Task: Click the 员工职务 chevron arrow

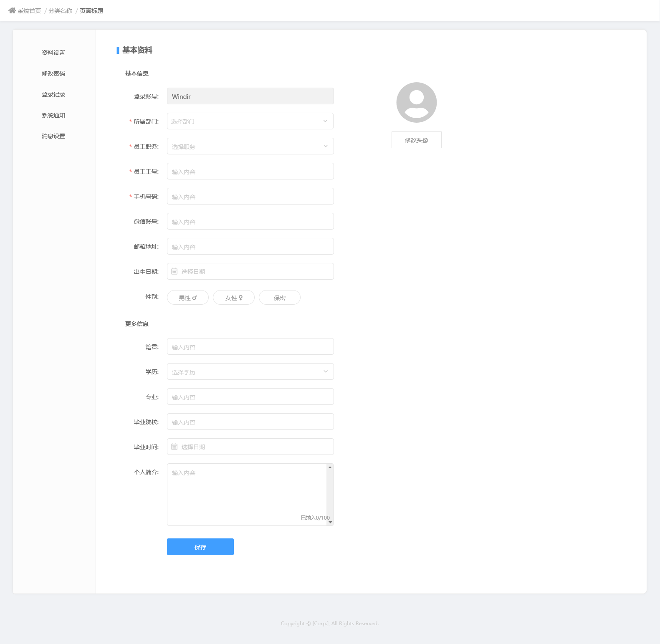Action: point(326,146)
